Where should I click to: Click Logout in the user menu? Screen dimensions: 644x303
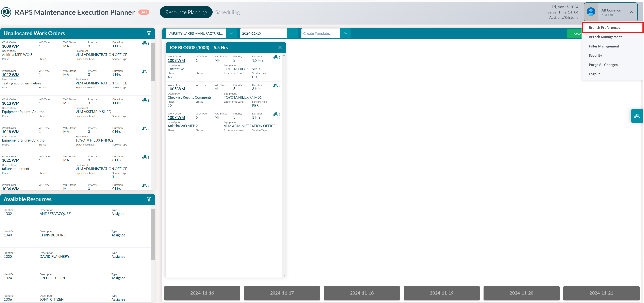(594, 74)
